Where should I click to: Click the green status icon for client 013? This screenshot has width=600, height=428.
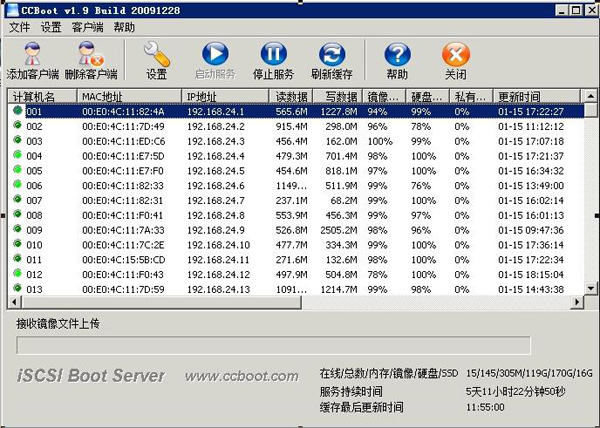[18, 288]
